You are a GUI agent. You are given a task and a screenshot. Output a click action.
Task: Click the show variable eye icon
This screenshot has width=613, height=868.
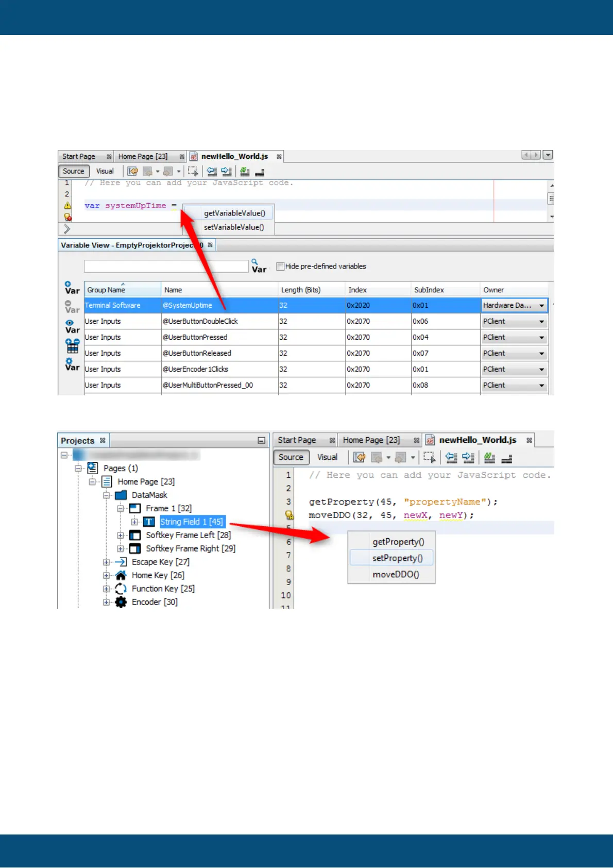tap(72, 327)
